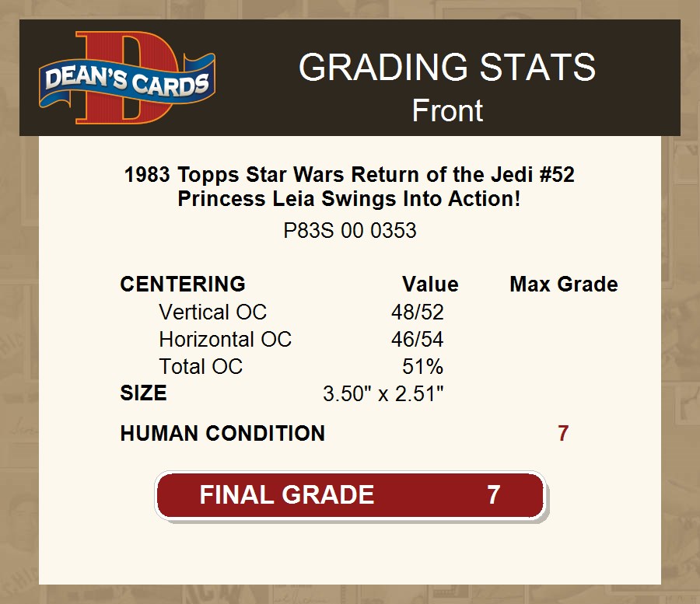Click the Max Grade column header
This screenshot has height=604, width=700.
(564, 285)
